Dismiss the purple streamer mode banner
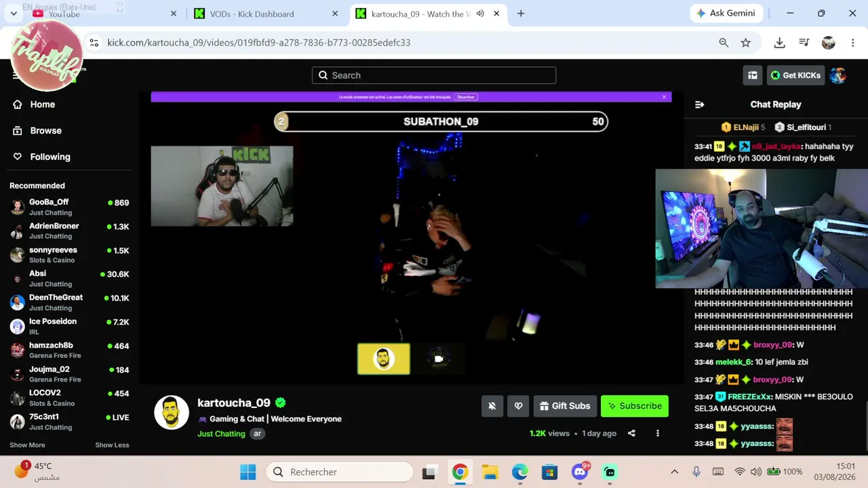 (x=664, y=97)
